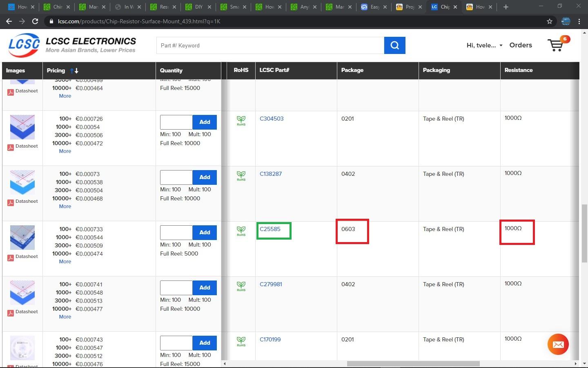588x368 pixels.
Task: Go back in browser history
Action: click(9, 21)
